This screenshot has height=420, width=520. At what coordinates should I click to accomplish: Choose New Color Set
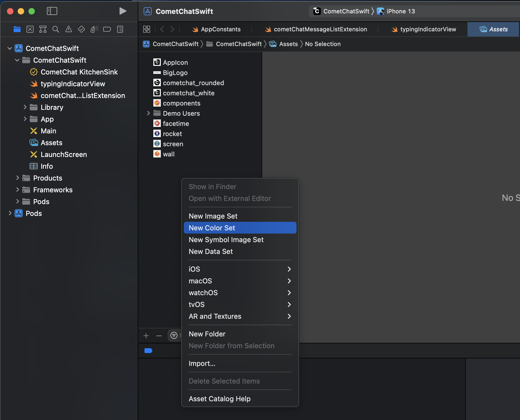(240, 228)
